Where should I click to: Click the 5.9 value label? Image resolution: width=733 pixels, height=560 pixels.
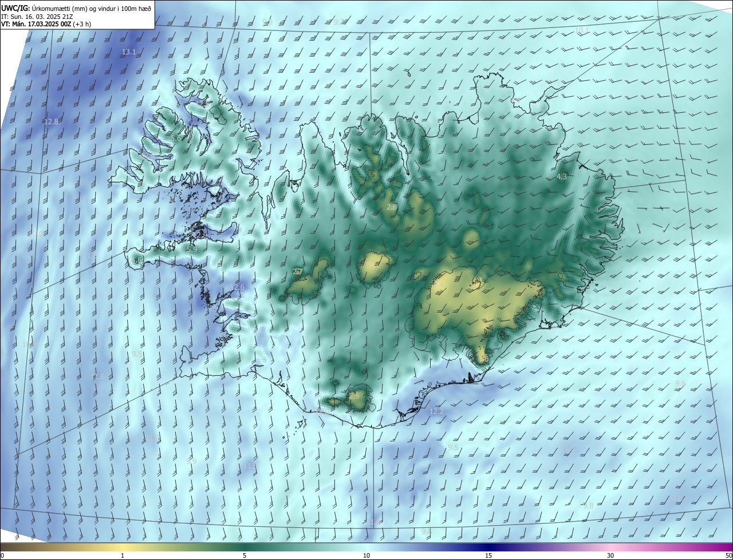point(192,250)
